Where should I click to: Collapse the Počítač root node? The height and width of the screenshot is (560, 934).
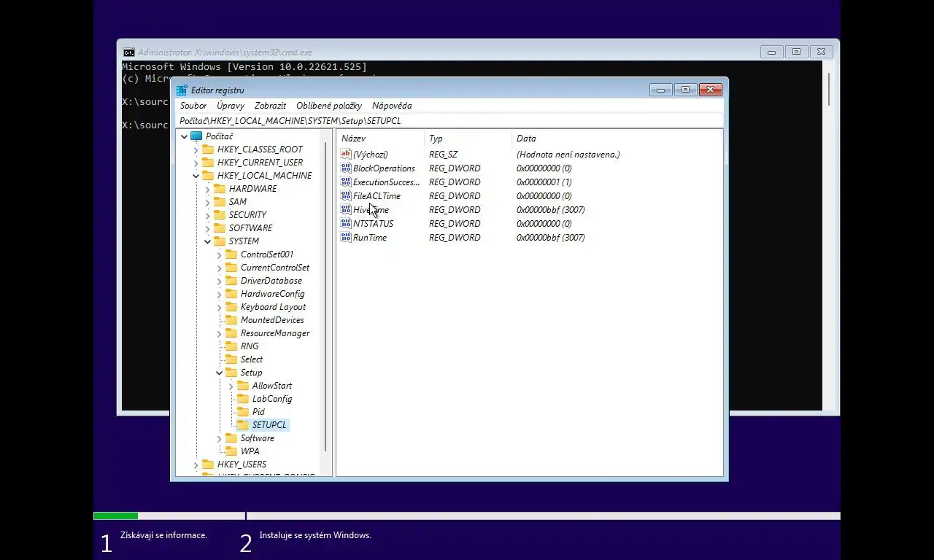tap(184, 136)
